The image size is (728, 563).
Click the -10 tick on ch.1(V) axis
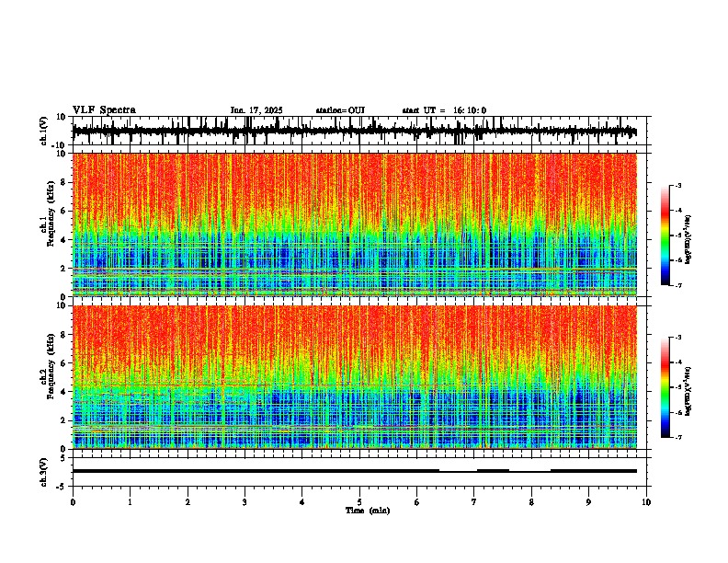(x=60, y=144)
